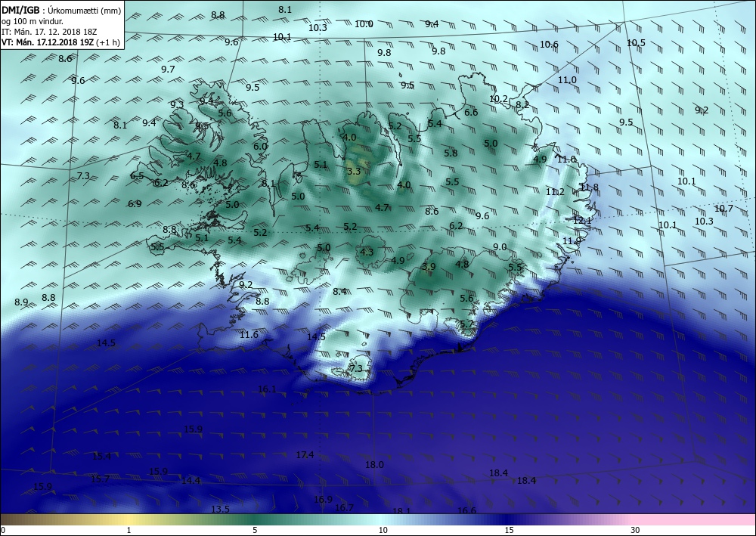Click the value 3.9 on the map
Viewport: 756px width, 536px height.
pyautogui.click(x=429, y=267)
